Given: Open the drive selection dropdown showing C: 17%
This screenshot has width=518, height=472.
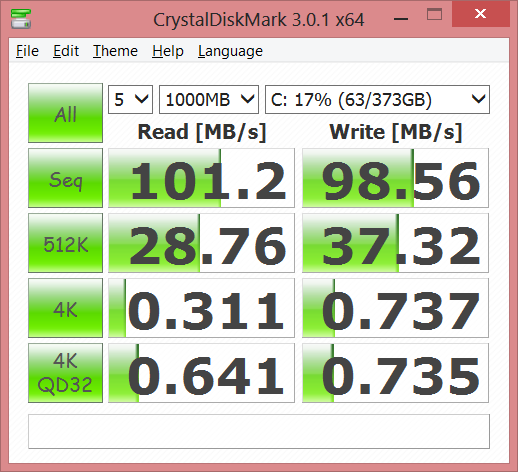Looking at the screenshot, I should [x=377, y=99].
